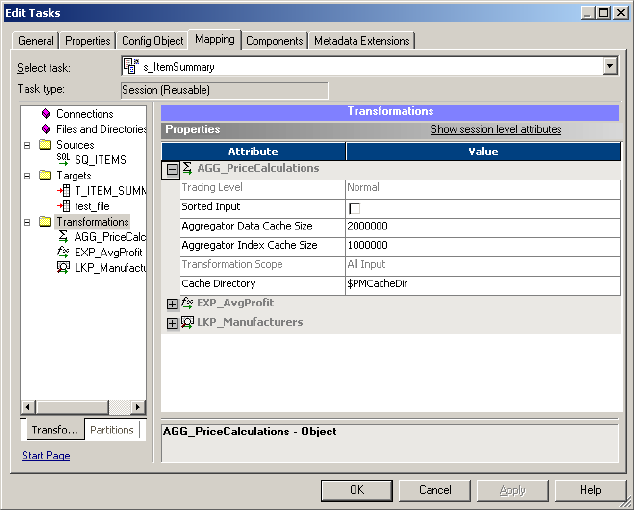Toggle the Sorted Input checkbox
The width and height of the screenshot is (634, 510).
pyautogui.click(x=354, y=209)
